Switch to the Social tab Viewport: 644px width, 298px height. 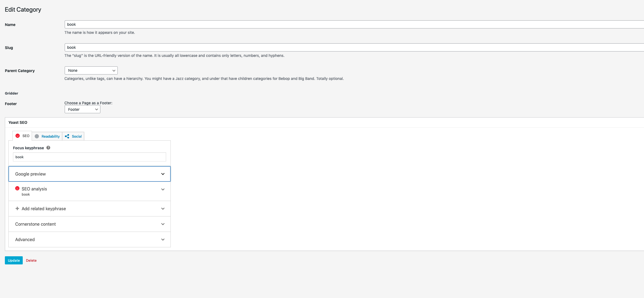coord(77,136)
